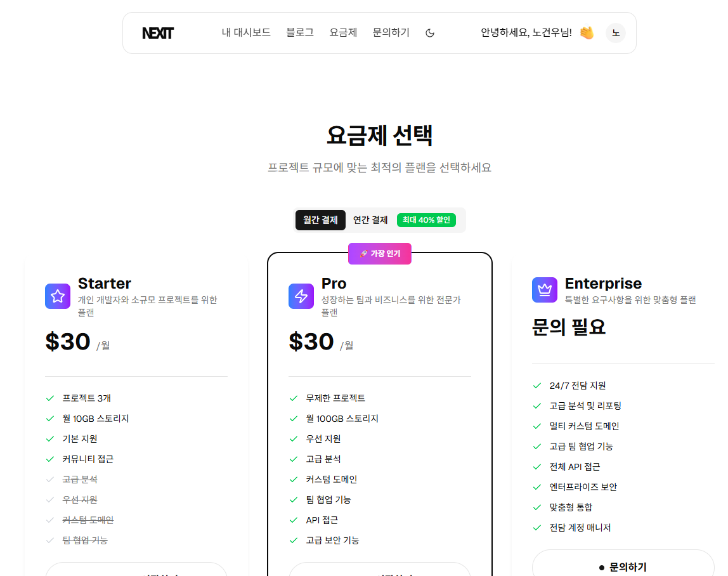Open the 문의하기 nav link
728x576 pixels.
coord(391,32)
